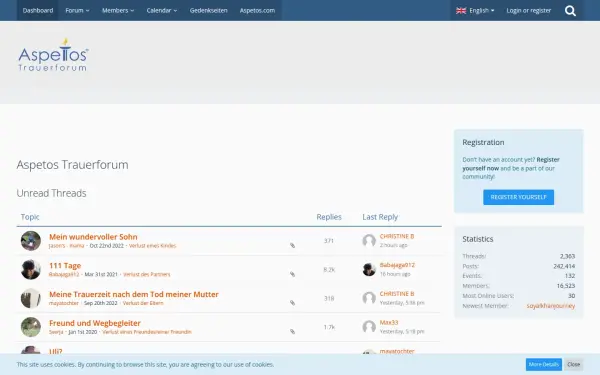Image resolution: width=600 pixels, height=375 pixels.
Task: Sort threads by Topic column
Action: (30, 217)
